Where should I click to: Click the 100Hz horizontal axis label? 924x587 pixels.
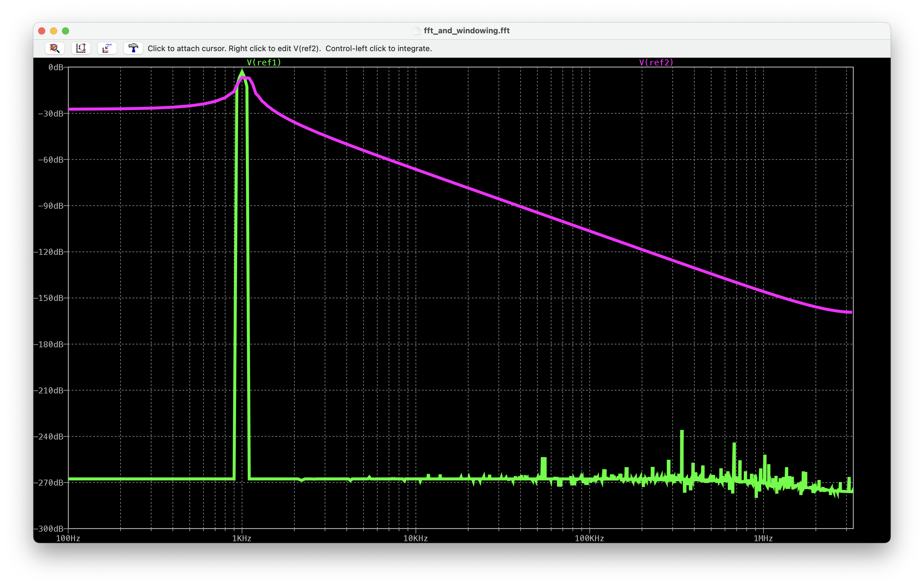click(x=68, y=538)
